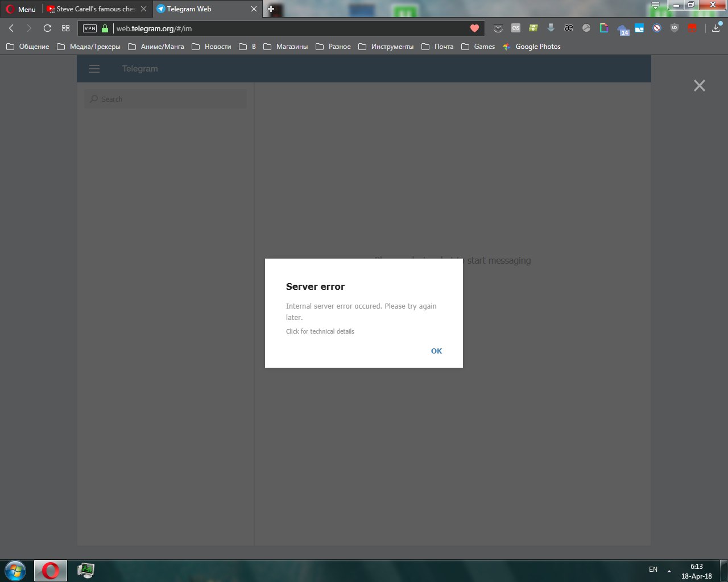
Task: Open the æ ligature extension icon
Action: click(568, 28)
